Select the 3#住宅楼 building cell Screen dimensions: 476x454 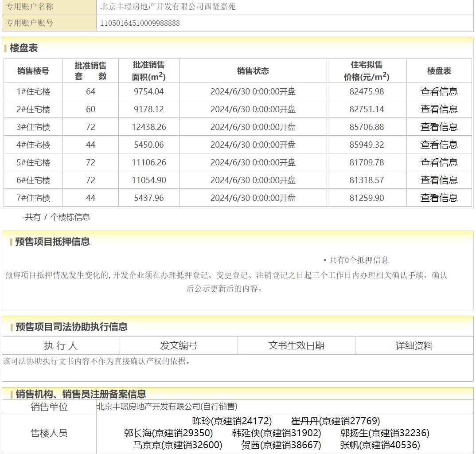point(33,127)
